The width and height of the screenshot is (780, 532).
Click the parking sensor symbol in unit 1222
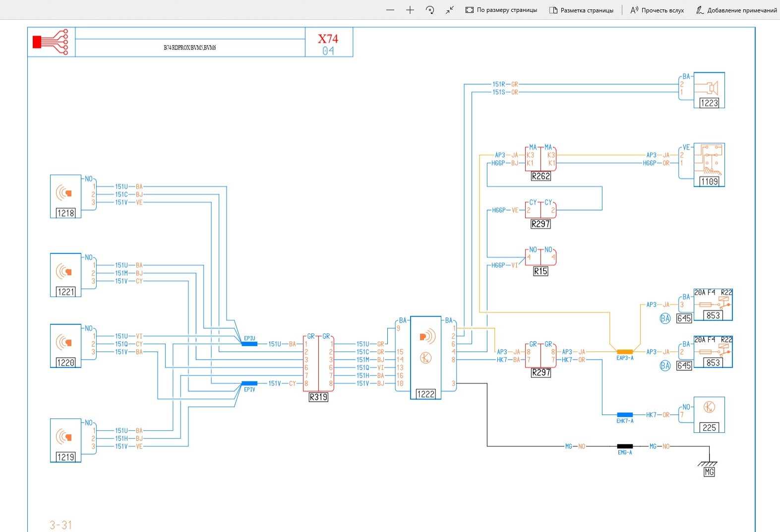(427, 337)
